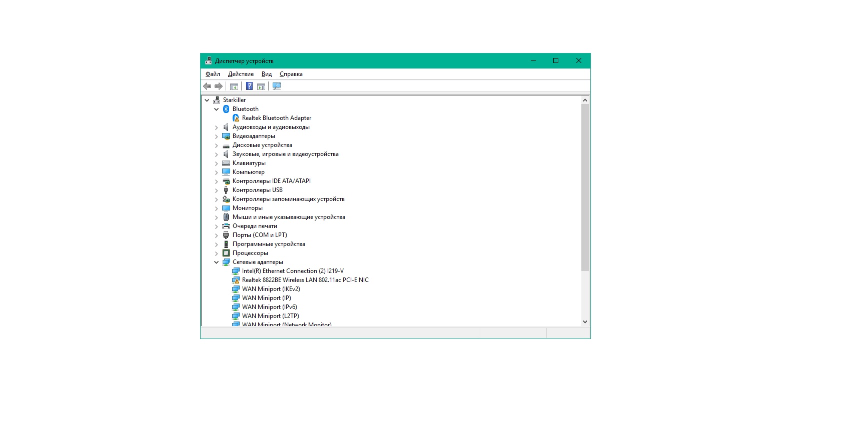This screenshot has height=436, width=868.
Task: Select the Мониторы label
Action: tap(248, 208)
